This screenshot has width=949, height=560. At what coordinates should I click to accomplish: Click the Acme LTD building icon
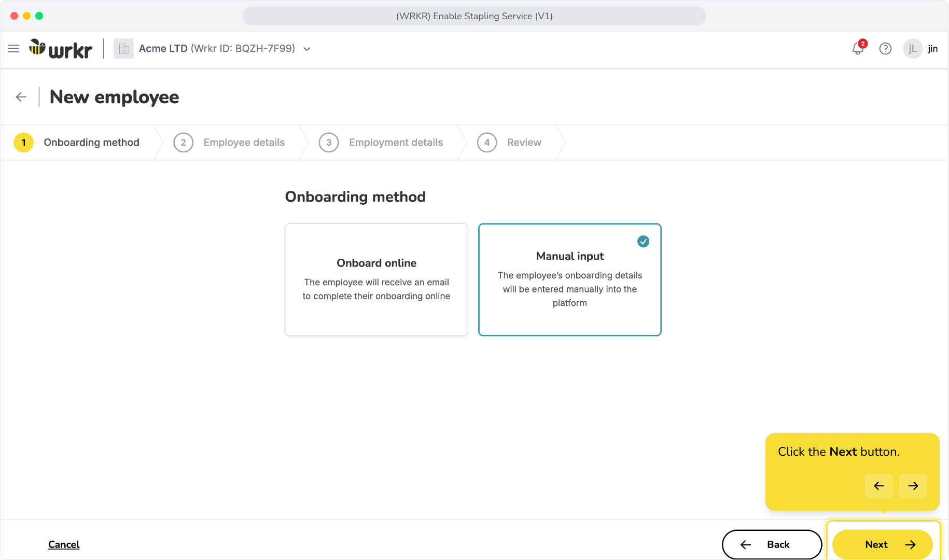coord(123,49)
